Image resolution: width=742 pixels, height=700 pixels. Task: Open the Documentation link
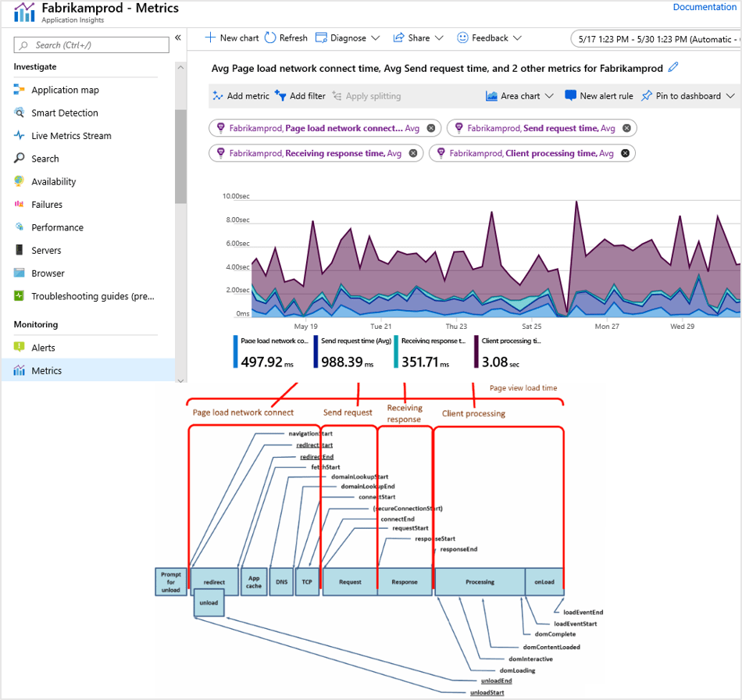(x=705, y=6)
